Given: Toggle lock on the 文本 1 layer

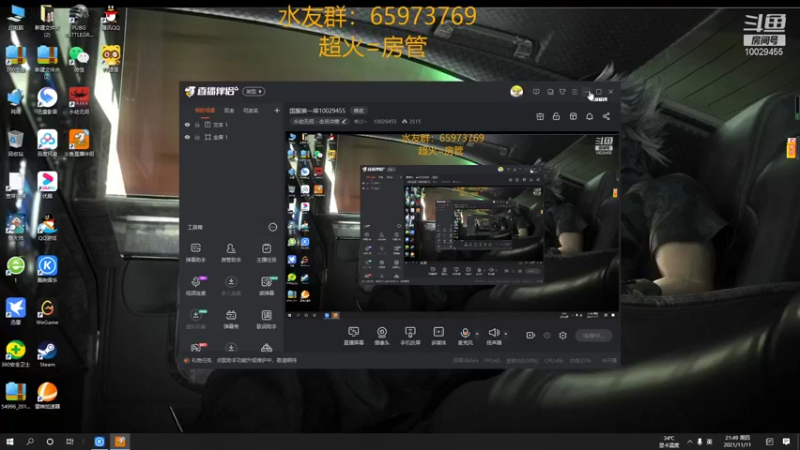Looking at the screenshot, I should (x=197, y=124).
